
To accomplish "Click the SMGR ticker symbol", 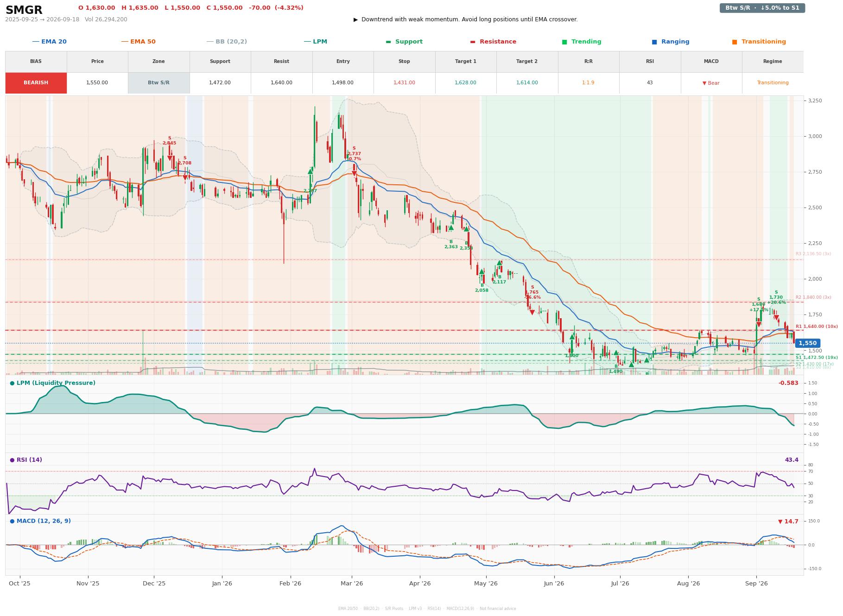I will 24,10.
